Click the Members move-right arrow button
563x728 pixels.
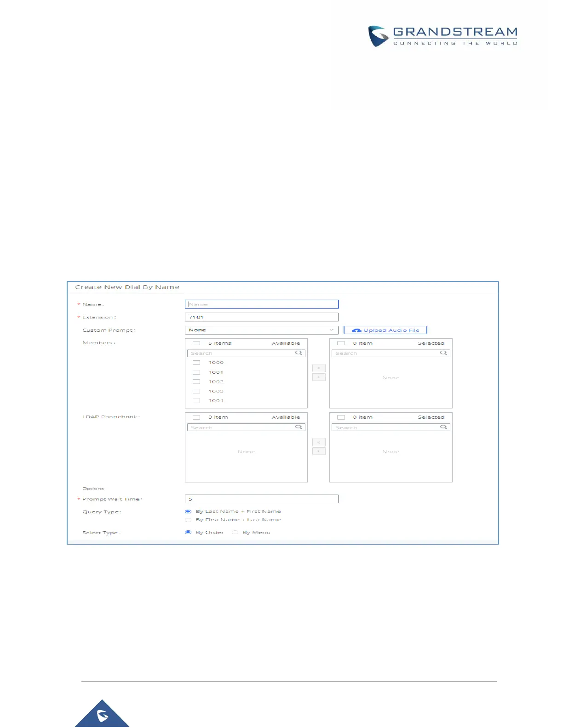[318, 377]
